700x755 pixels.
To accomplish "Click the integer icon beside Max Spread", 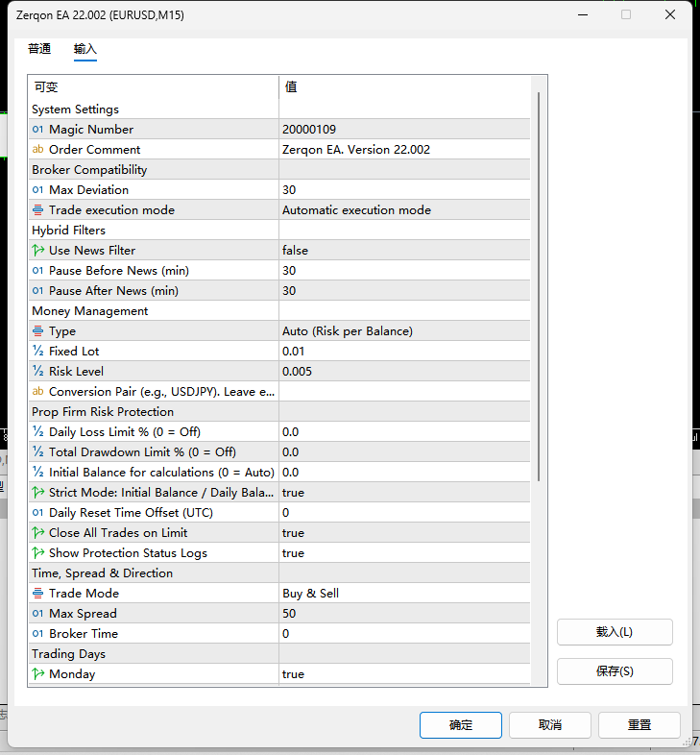I will (37, 614).
